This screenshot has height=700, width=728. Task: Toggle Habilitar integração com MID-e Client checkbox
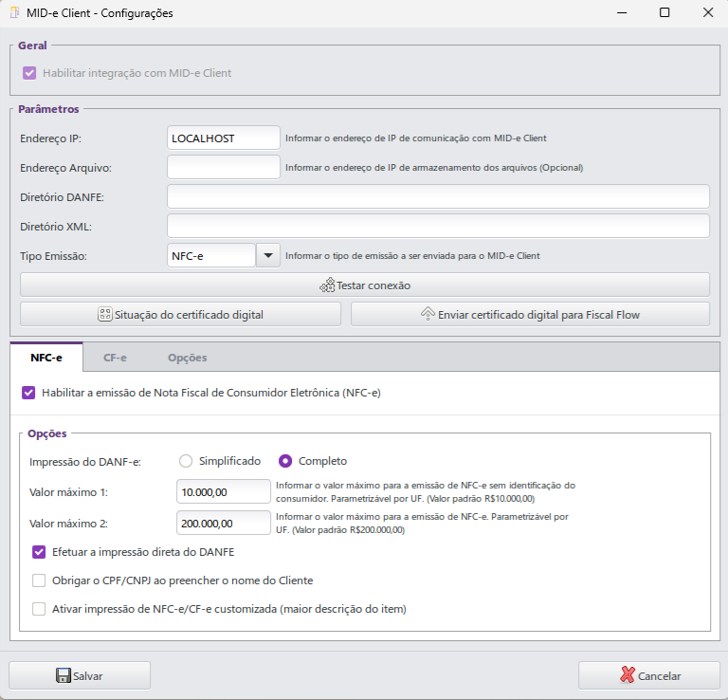click(x=29, y=73)
